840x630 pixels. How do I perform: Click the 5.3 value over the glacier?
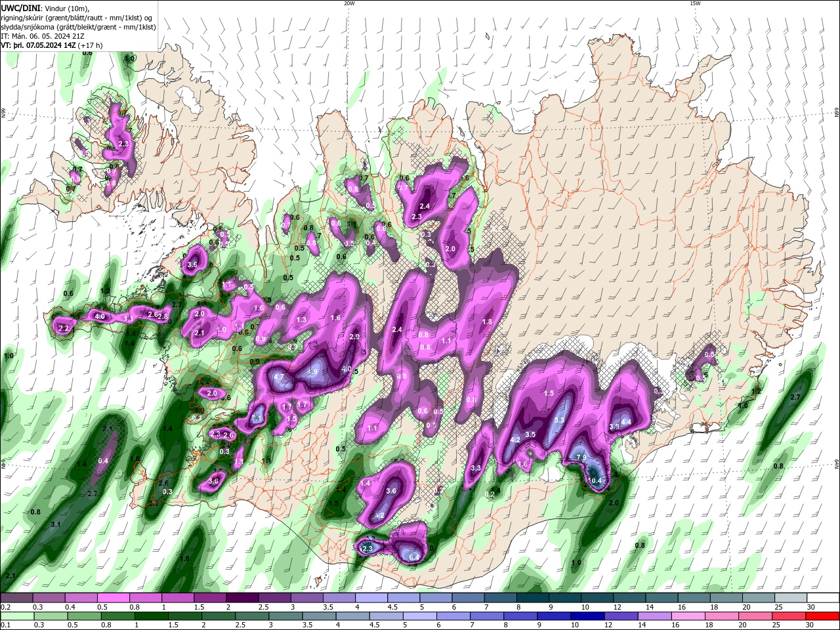[559, 420]
